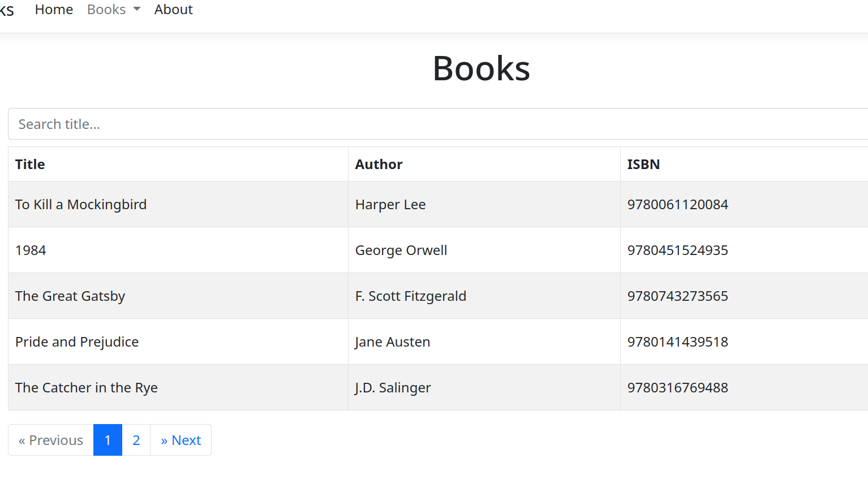Click the Search title input field
Screen dimensions: 868x484
coord(436,124)
